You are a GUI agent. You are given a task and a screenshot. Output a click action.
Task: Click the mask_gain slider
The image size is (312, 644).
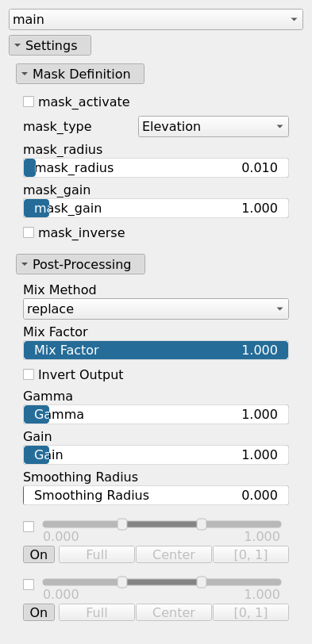tap(156, 209)
